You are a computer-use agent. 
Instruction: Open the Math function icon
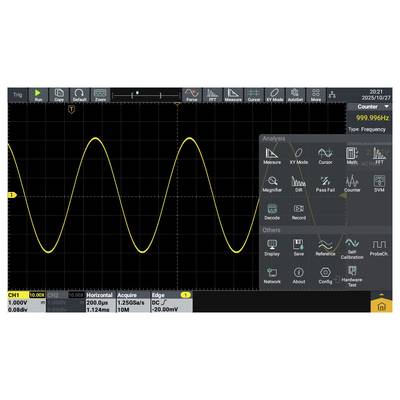pos(352,156)
